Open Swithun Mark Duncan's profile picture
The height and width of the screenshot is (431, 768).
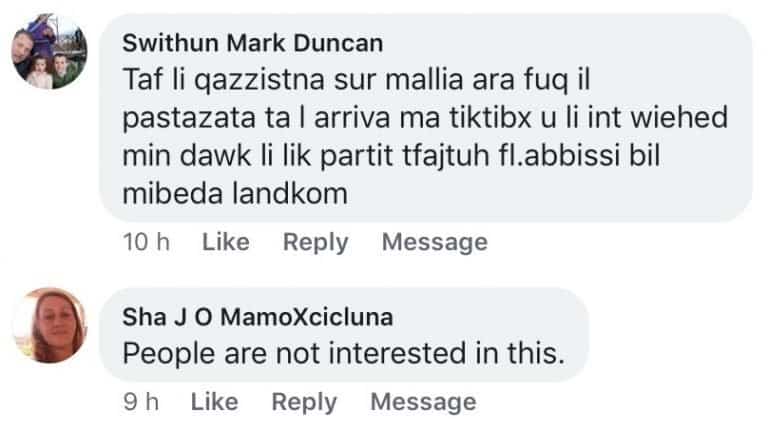pos(49,54)
